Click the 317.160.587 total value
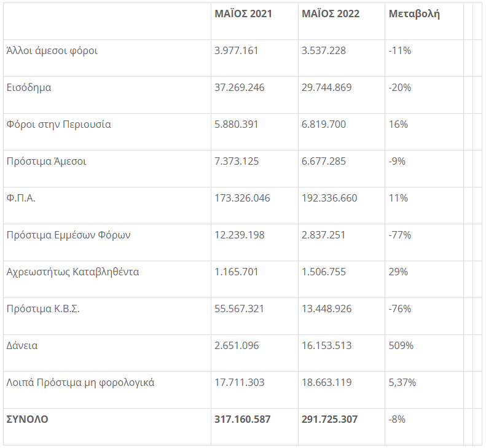 (x=242, y=420)
